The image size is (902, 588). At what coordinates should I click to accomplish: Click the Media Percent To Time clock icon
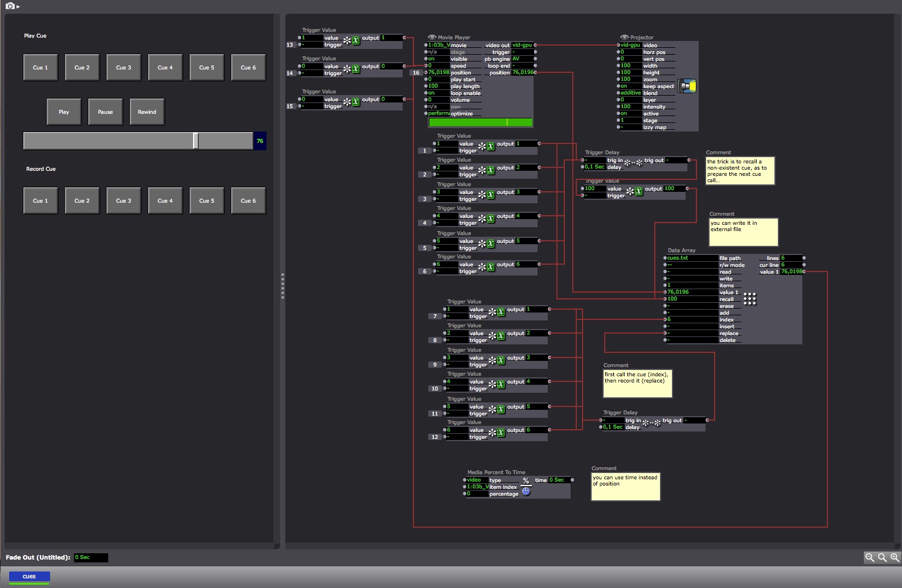pos(526,491)
